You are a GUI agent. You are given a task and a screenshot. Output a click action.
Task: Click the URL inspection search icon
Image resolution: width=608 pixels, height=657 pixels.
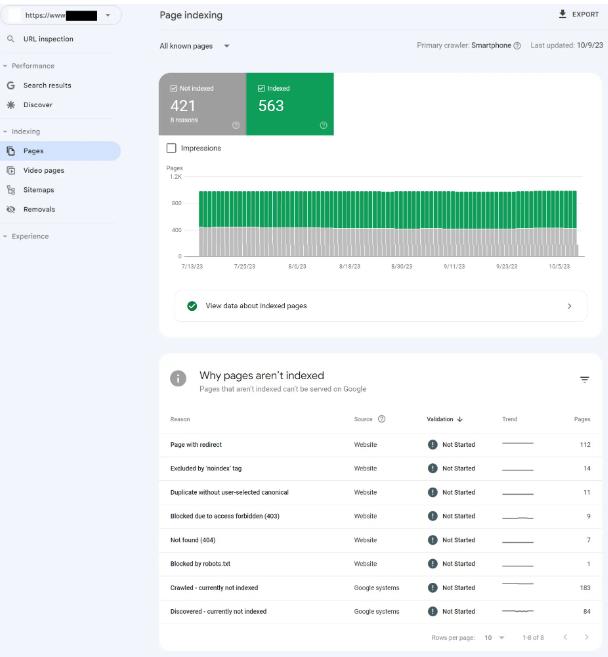pyautogui.click(x=10, y=39)
